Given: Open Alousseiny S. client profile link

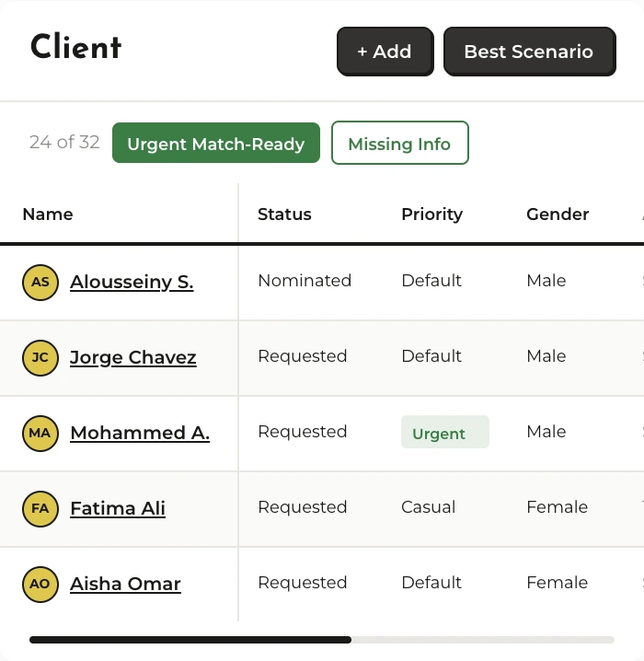Looking at the screenshot, I should [132, 283].
